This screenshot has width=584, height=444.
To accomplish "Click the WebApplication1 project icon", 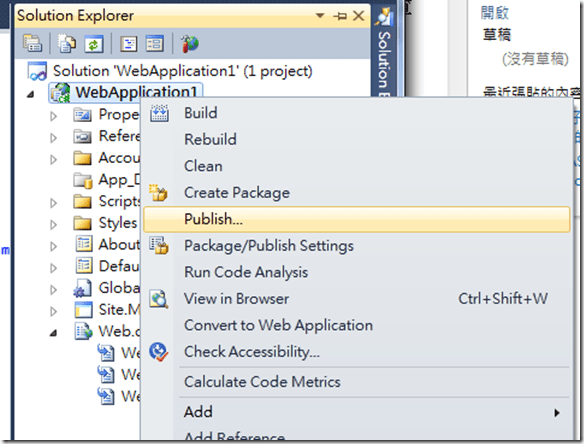I will coord(60,93).
